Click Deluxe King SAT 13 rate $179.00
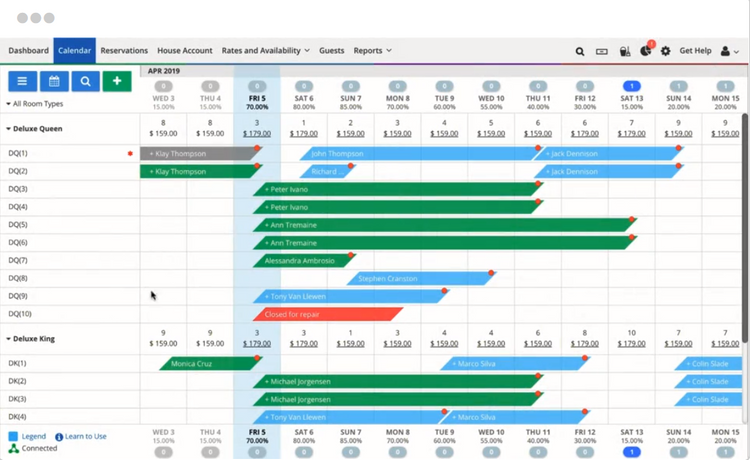Viewport: 750px width, 460px height. [632, 343]
